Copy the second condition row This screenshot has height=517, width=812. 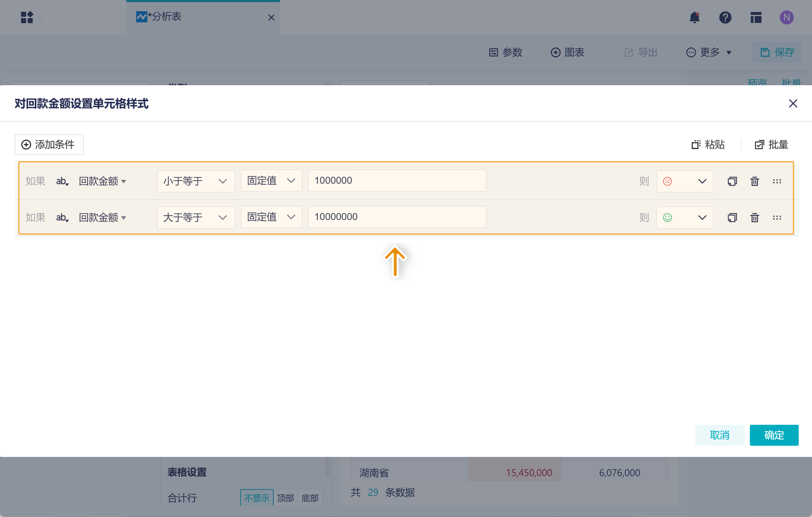click(x=732, y=218)
